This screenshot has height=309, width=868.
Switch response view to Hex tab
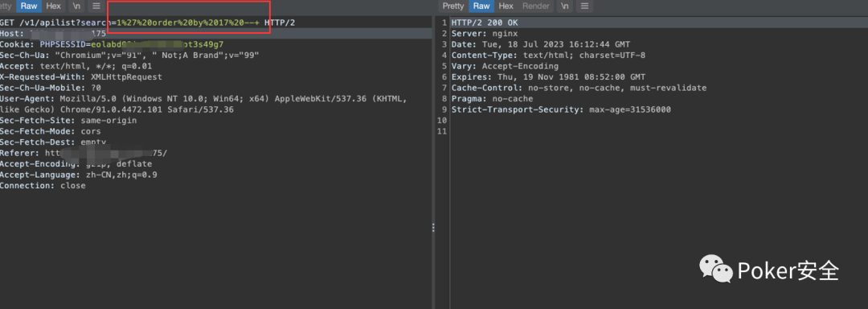pyautogui.click(x=506, y=6)
